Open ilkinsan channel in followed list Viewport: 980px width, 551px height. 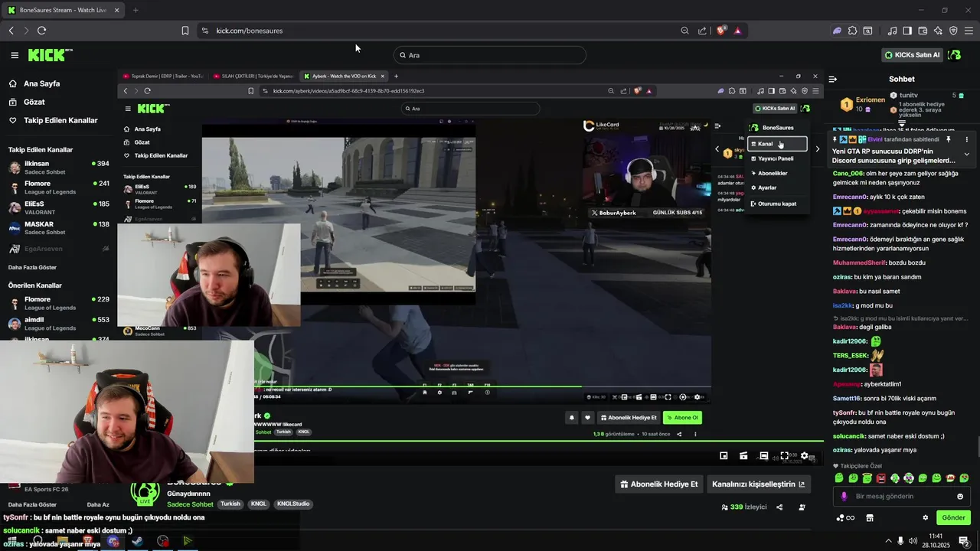58,168
